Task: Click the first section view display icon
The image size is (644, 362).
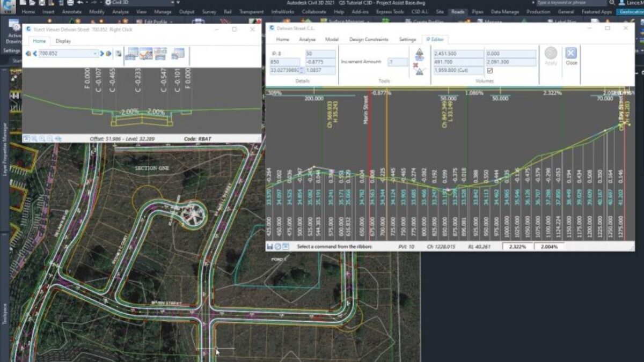Action: point(133,53)
